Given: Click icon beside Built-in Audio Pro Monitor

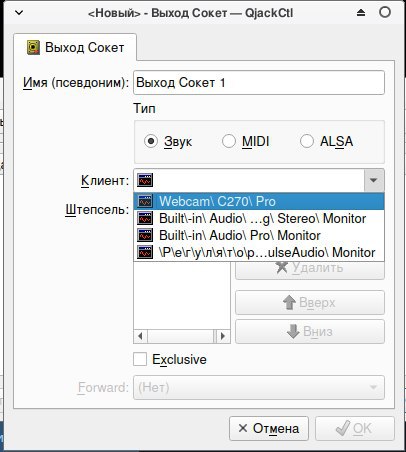Looking at the screenshot, I should click(x=145, y=235).
